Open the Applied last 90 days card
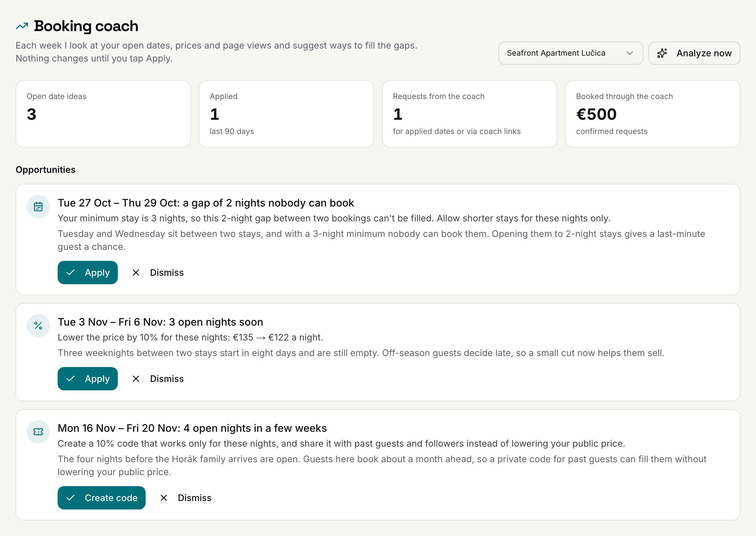Screen dimensions: 756x536 point(286,114)
